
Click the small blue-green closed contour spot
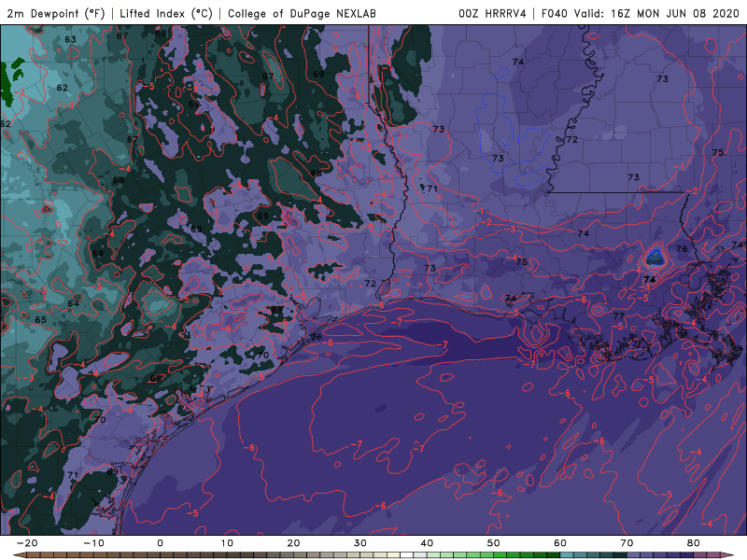(655, 258)
